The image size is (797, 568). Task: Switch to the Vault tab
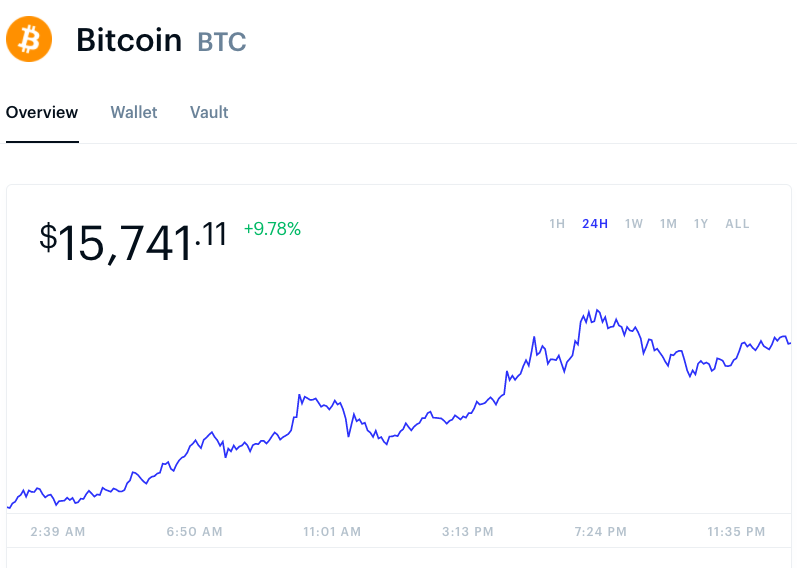tap(209, 112)
